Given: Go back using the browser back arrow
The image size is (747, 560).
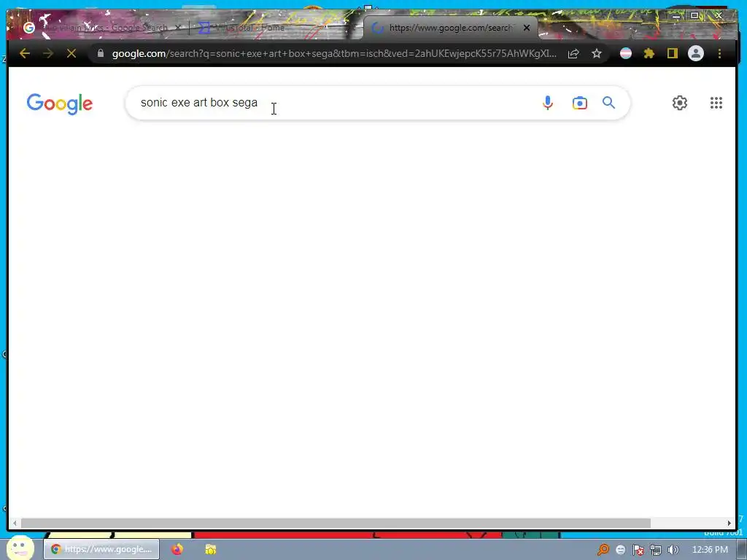Looking at the screenshot, I should (x=25, y=53).
